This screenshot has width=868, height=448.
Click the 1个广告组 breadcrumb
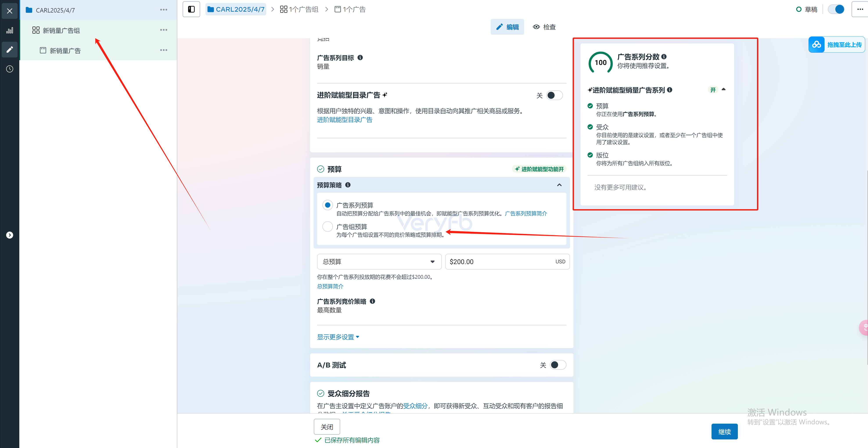click(299, 9)
